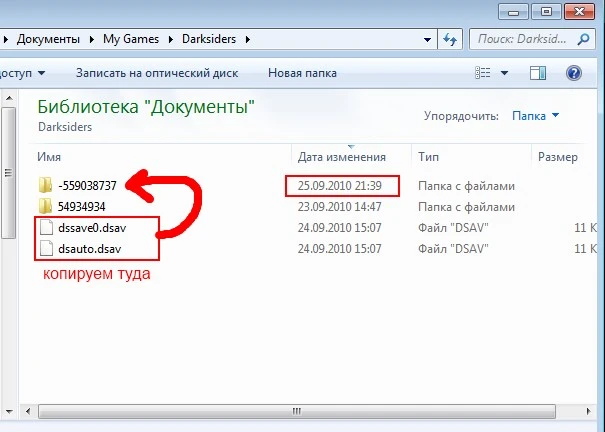Click the Упорядочить: label
Screen dimensions: 605x432
click(x=461, y=116)
